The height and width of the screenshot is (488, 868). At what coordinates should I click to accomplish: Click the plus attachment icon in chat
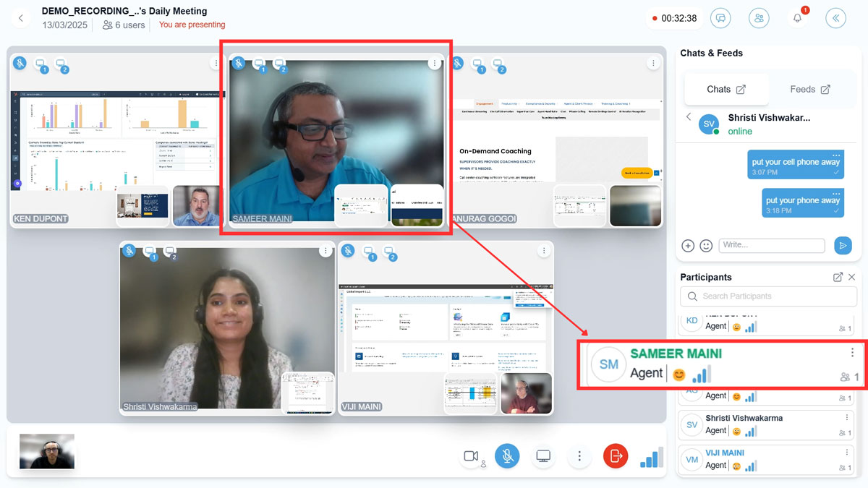[x=688, y=246]
